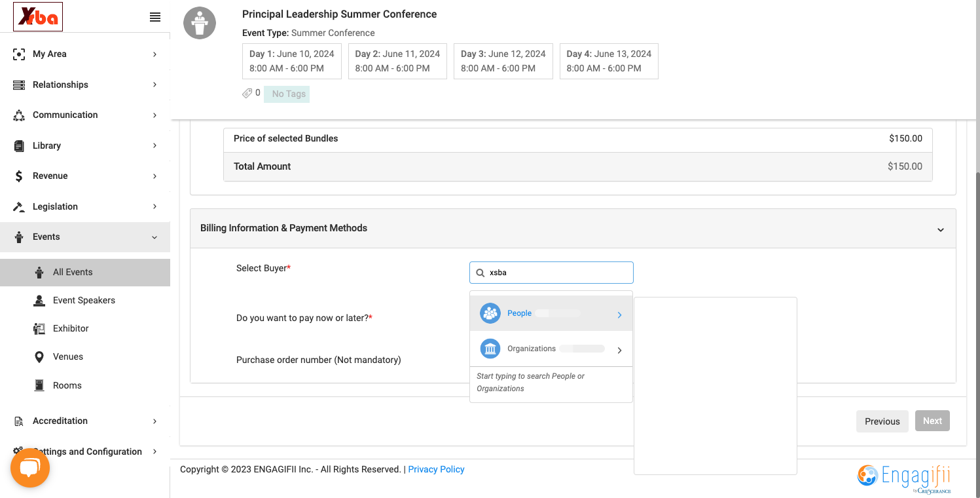Select All Events in the sidebar
The width and height of the screenshot is (980, 498).
(x=85, y=273)
